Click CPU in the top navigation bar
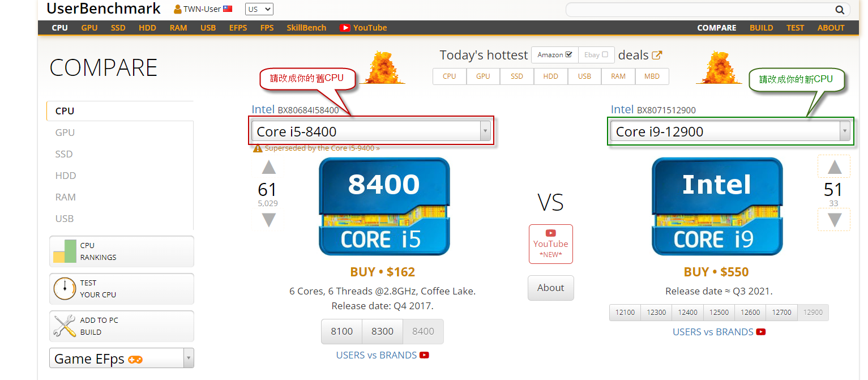The height and width of the screenshot is (380, 868). [59, 28]
